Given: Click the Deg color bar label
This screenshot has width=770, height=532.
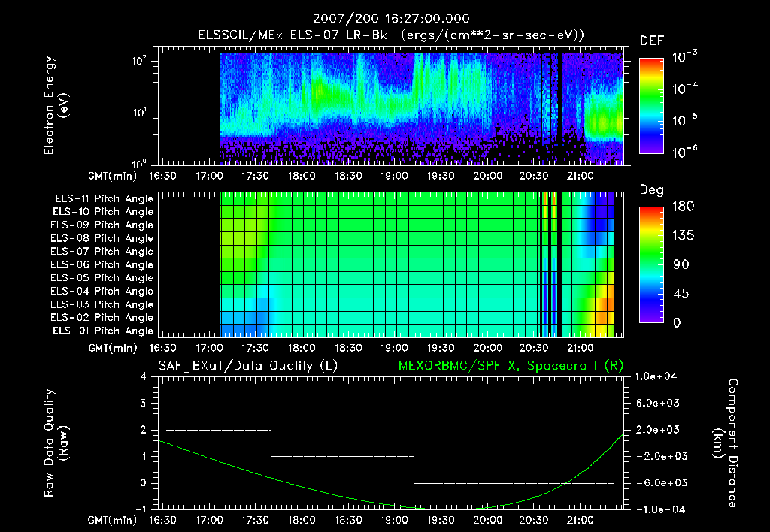Looking at the screenshot, I should click(x=651, y=190).
